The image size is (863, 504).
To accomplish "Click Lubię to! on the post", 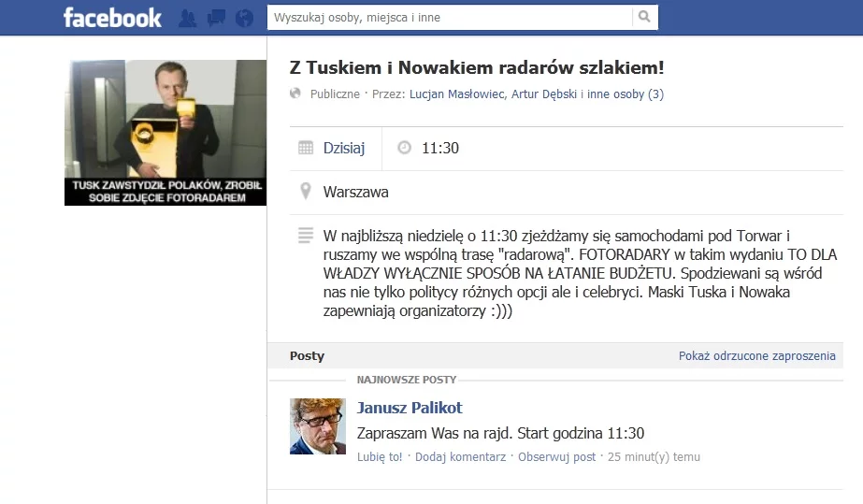I will tap(380, 456).
